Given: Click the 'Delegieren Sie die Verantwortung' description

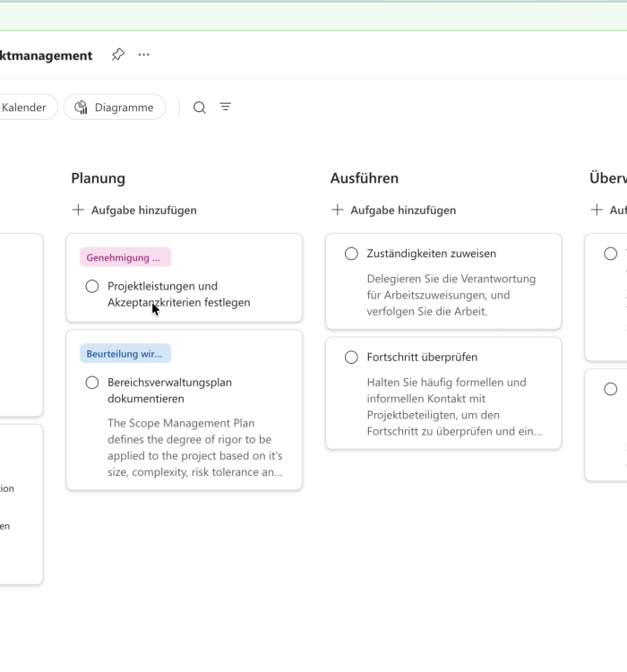Looking at the screenshot, I should [x=451, y=295].
